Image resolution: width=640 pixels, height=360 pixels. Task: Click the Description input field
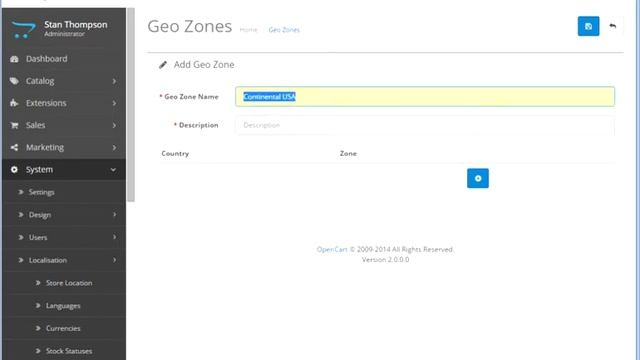pos(424,125)
